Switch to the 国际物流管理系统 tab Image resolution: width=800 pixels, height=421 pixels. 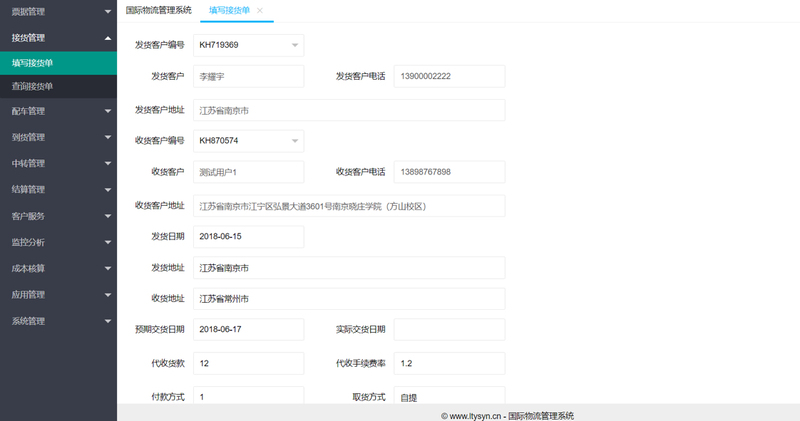[159, 10]
